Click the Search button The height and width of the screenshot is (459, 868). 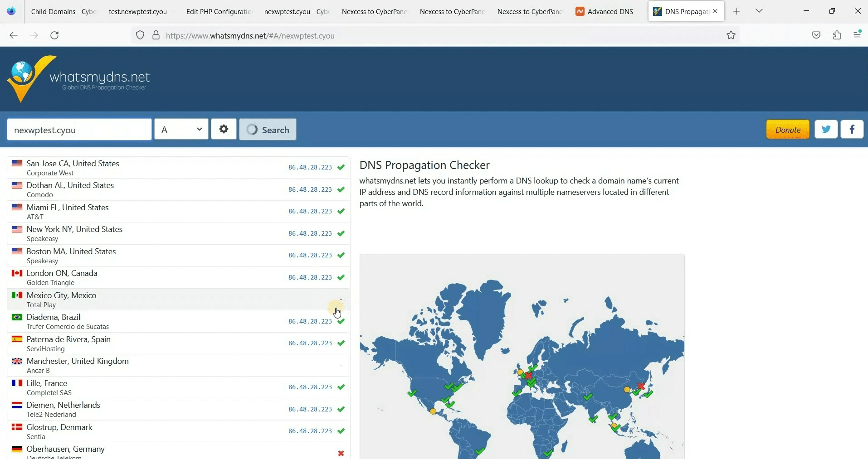[x=268, y=129]
